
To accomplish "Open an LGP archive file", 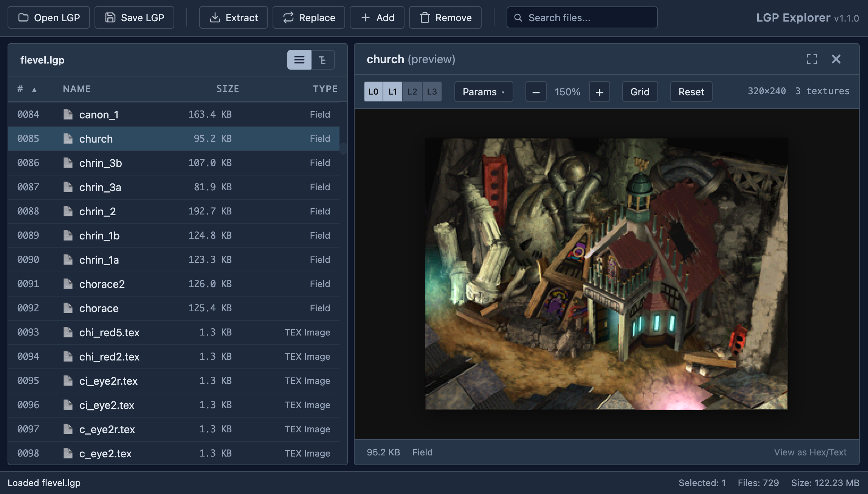I will (x=49, y=17).
